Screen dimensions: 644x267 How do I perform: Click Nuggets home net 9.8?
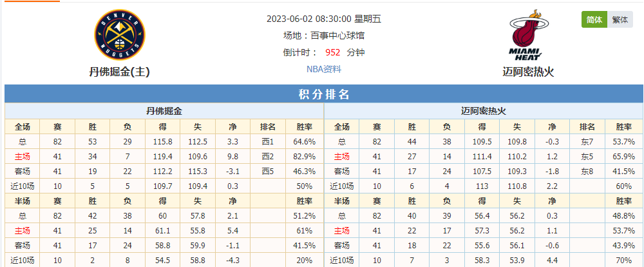click(232, 156)
